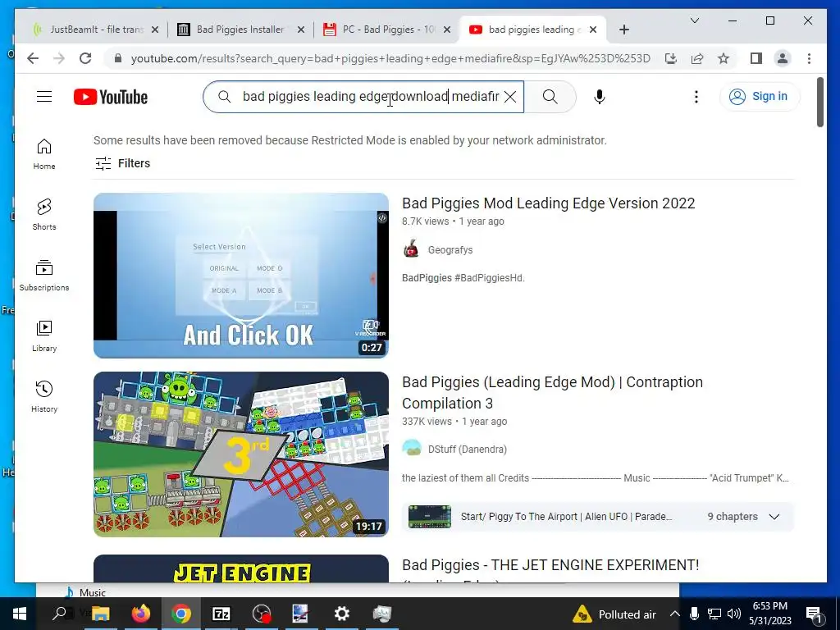Show hidden system tray icons
This screenshot has width=840, height=630.
(674, 614)
